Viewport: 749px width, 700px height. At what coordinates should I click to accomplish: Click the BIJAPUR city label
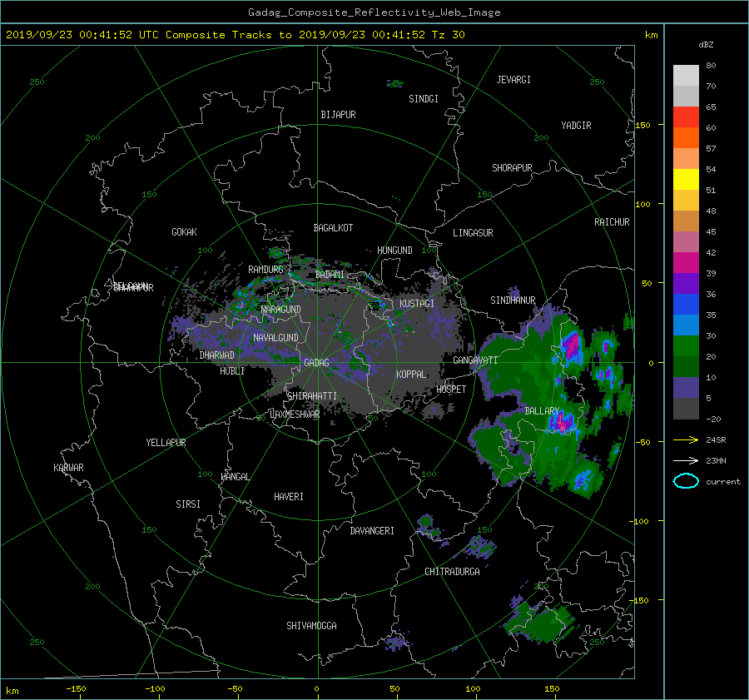point(338,115)
